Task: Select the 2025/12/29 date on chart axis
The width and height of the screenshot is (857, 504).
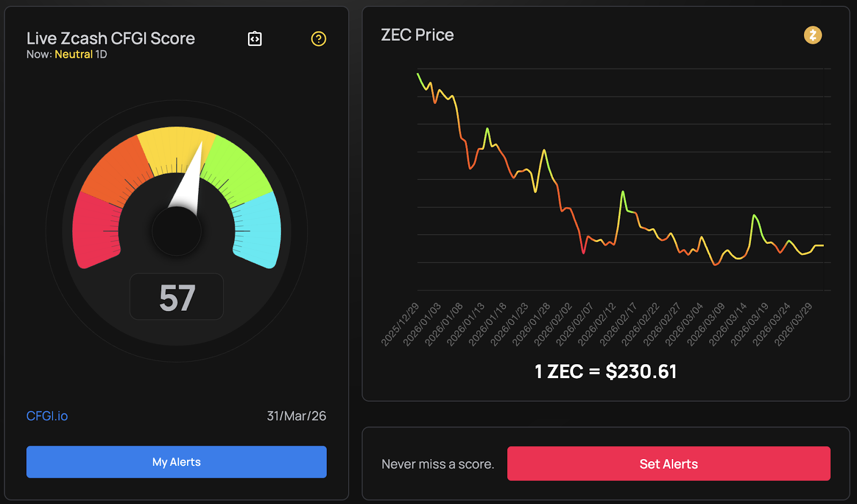Action: coord(400,324)
